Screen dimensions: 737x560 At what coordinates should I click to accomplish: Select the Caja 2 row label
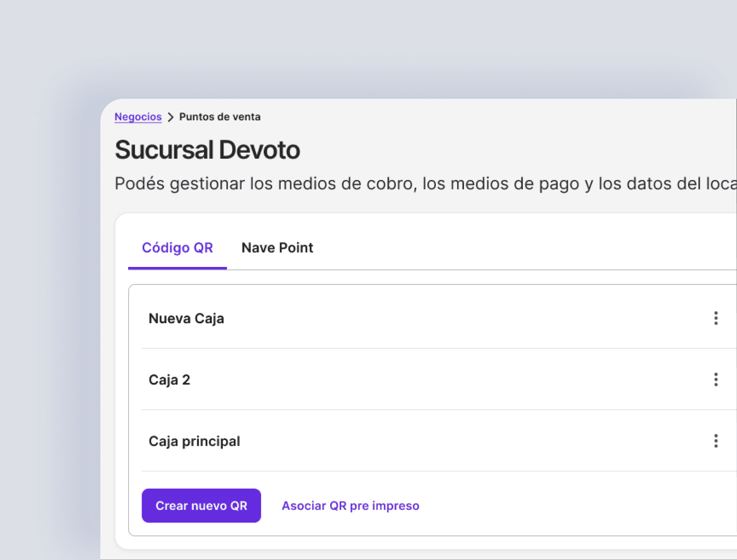[x=169, y=380]
